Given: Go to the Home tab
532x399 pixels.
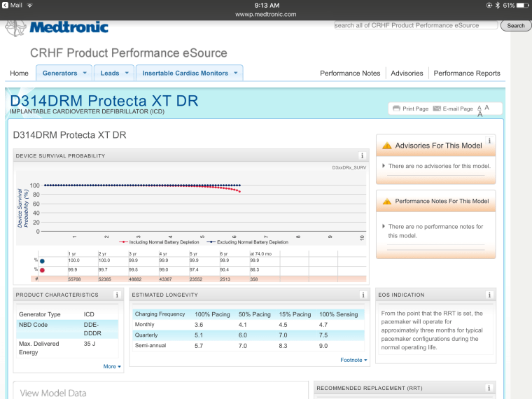Looking at the screenshot, I should [x=19, y=73].
